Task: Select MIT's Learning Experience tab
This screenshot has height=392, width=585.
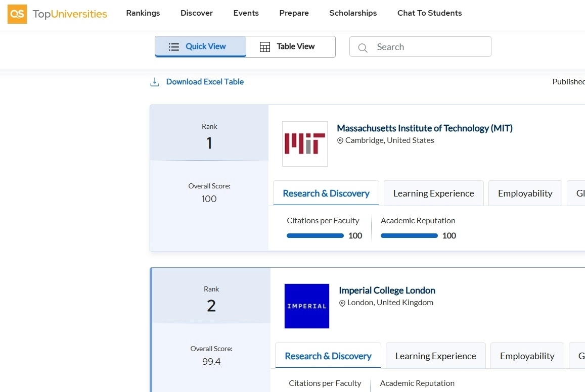Action: click(x=433, y=193)
